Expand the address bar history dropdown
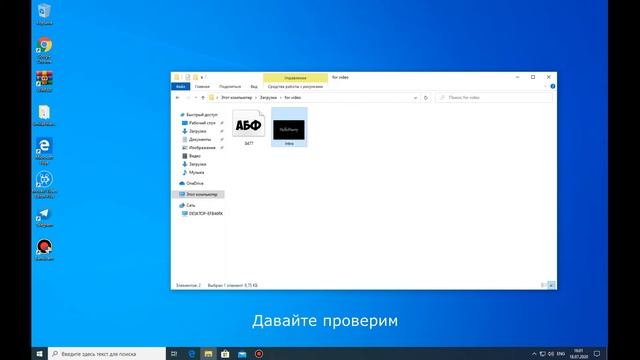 click(415, 98)
